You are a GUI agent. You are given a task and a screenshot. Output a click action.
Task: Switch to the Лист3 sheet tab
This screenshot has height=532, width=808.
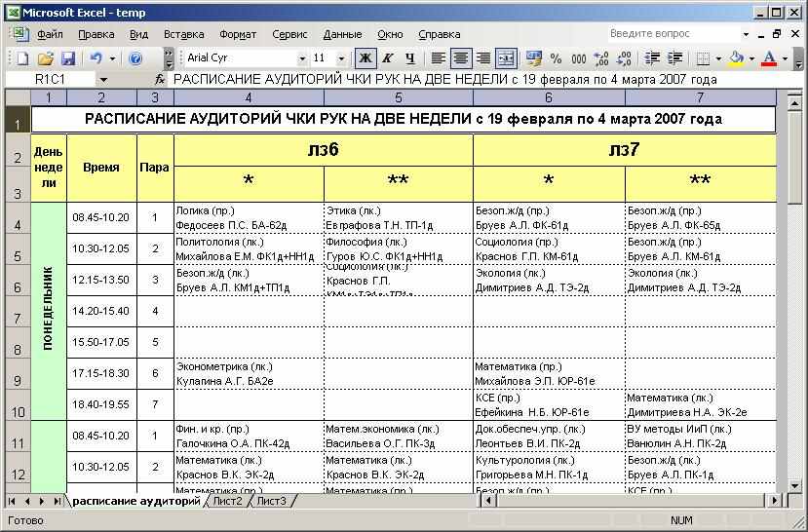click(x=272, y=501)
